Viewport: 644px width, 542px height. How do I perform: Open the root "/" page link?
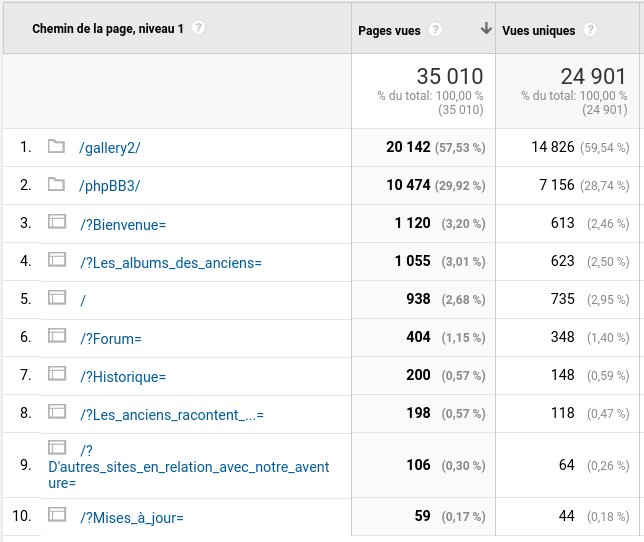click(x=82, y=300)
